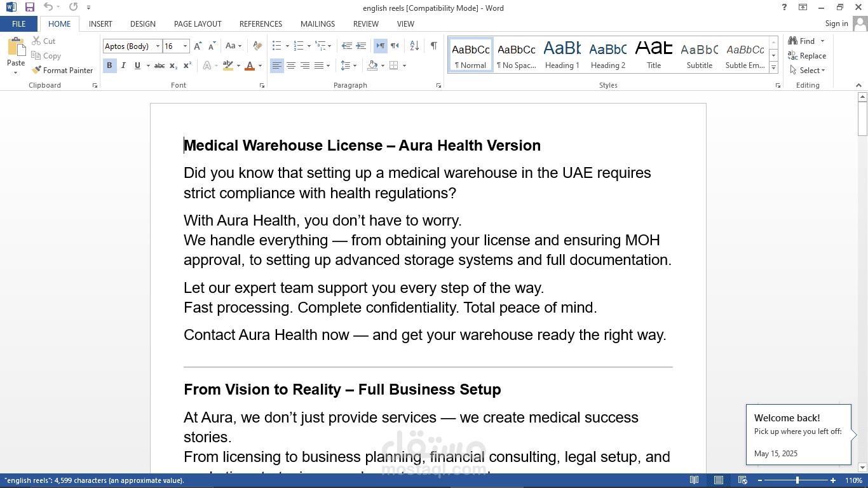This screenshot has height=488, width=868.
Task: Switch to the MAILINGS tab
Action: coord(318,24)
